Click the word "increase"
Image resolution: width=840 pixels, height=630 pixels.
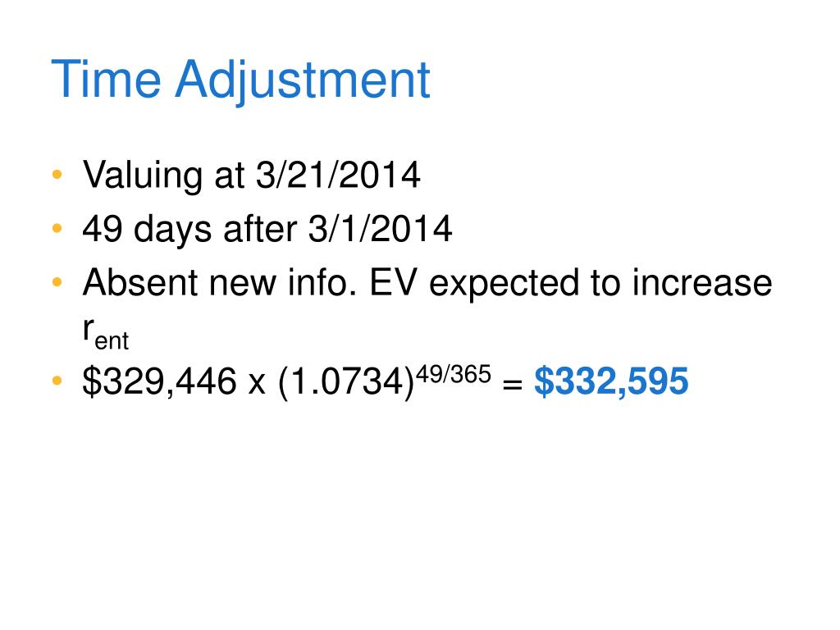pyautogui.click(x=702, y=285)
